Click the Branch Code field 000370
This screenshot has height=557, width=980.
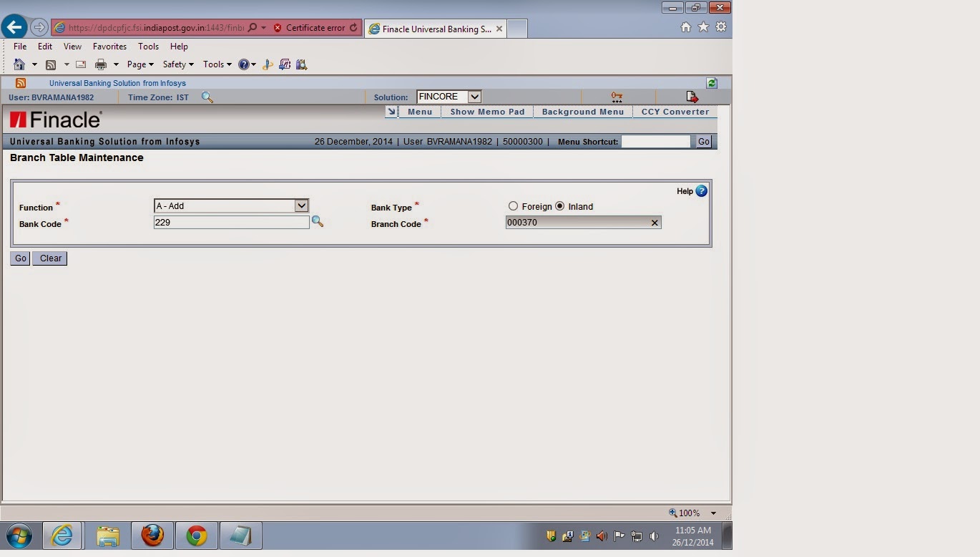pyautogui.click(x=583, y=223)
